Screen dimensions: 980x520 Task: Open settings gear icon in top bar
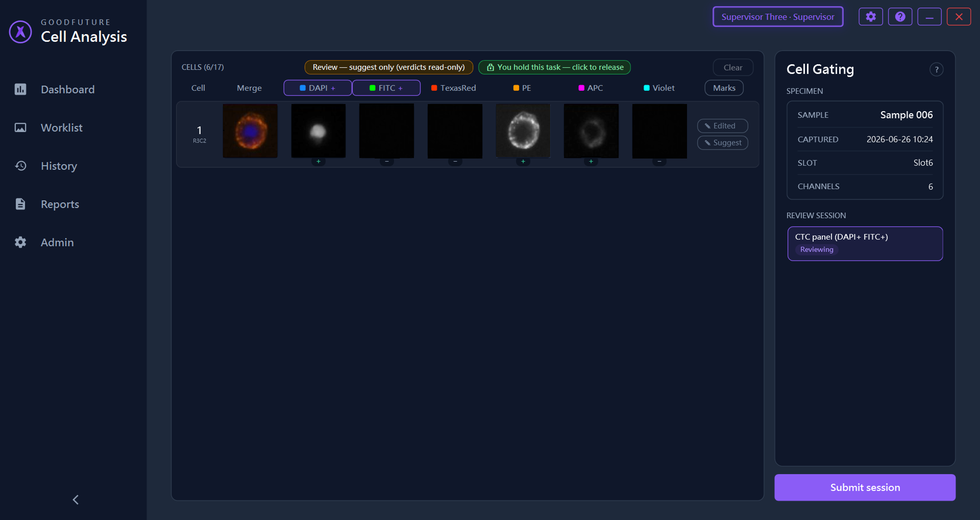tap(870, 17)
